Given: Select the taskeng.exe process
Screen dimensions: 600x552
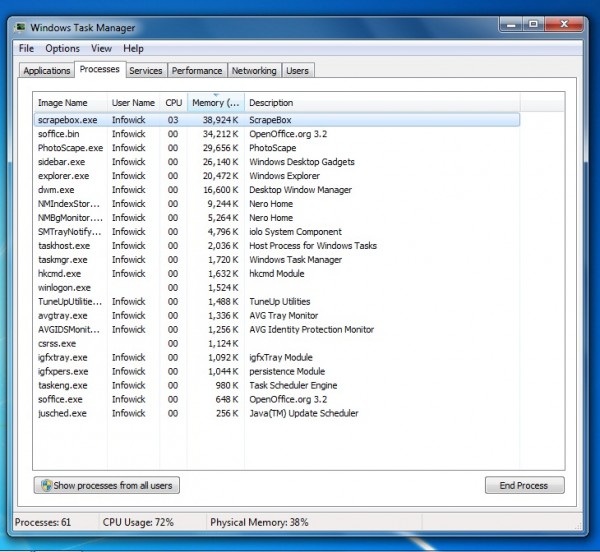Looking at the screenshot, I should point(277,385).
